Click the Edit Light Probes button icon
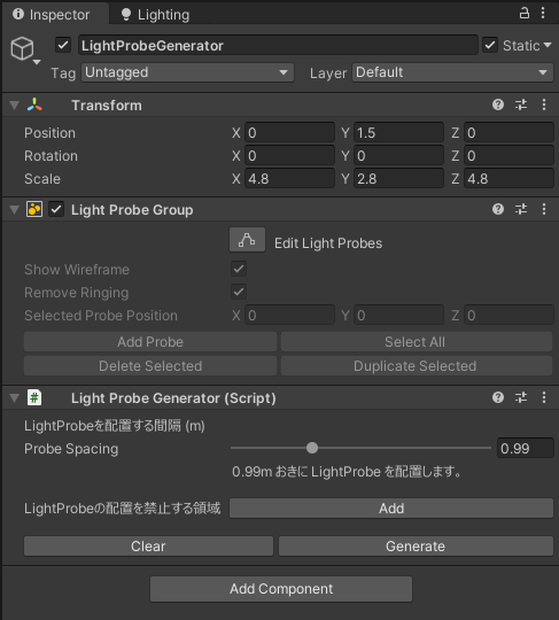559x620 pixels. [x=247, y=240]
